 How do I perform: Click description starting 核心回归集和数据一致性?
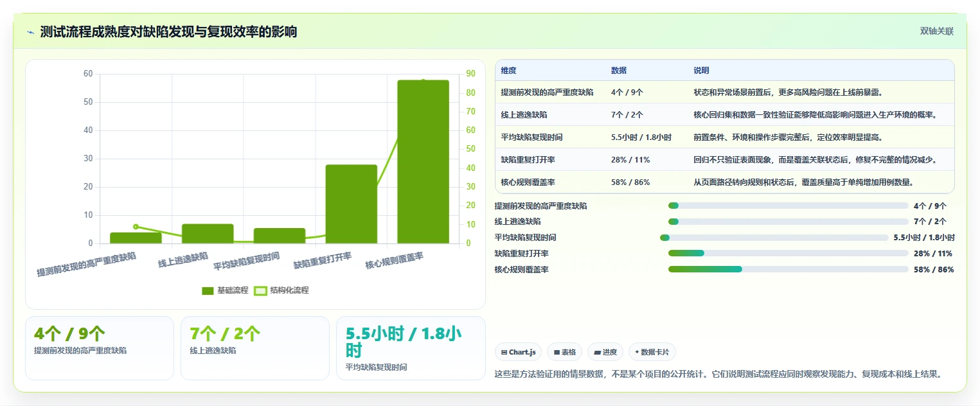tap(815, 115)
